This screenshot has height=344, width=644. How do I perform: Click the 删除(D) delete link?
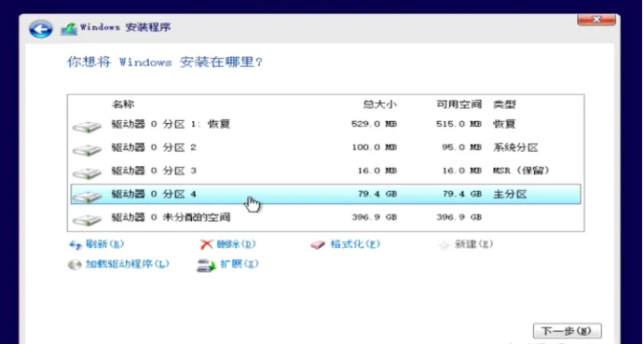[x=236, y=244]
